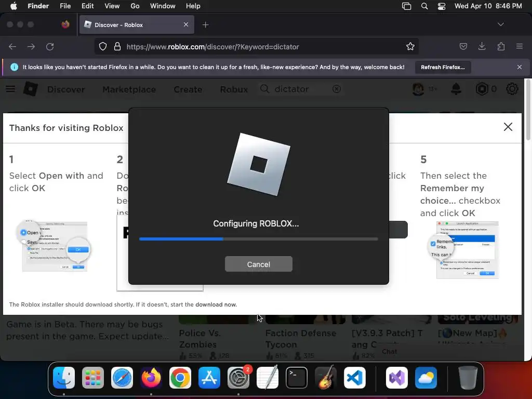Open Terminal from the Dock

[297, 378]
